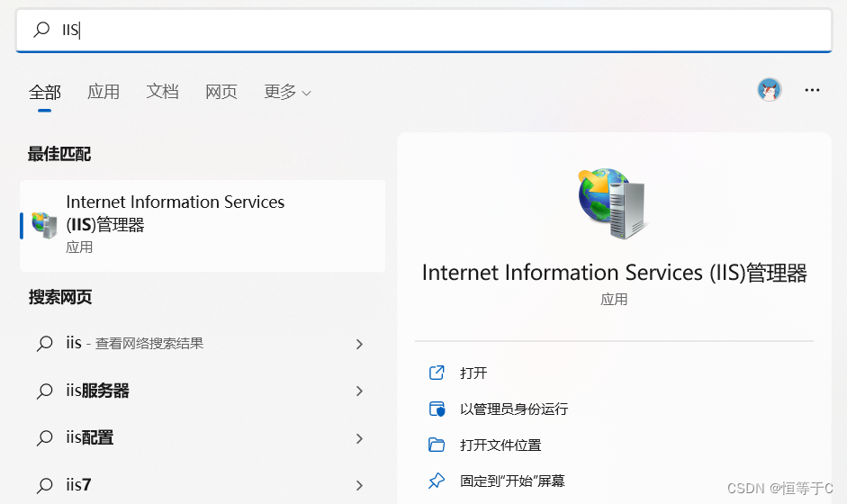Click the IIS search input field

tap(423, 30)
